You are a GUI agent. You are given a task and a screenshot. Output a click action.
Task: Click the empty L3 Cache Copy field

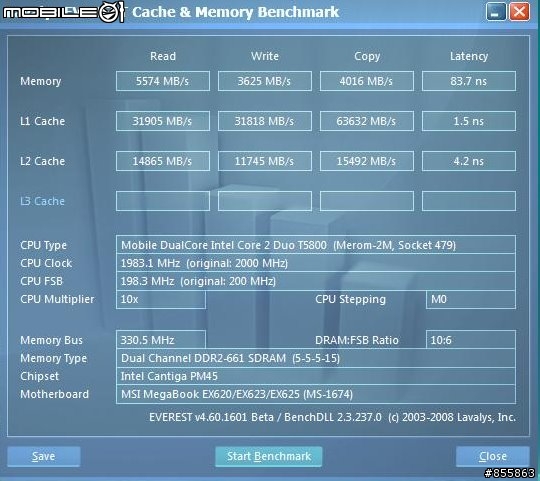click(367, 201)
